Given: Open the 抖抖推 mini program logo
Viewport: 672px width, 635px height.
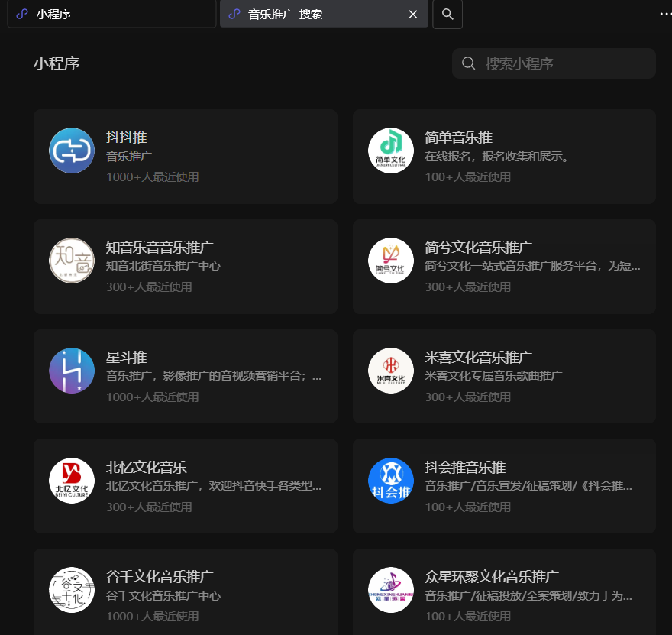Looking at the screenshot, I should coord(72,151).
